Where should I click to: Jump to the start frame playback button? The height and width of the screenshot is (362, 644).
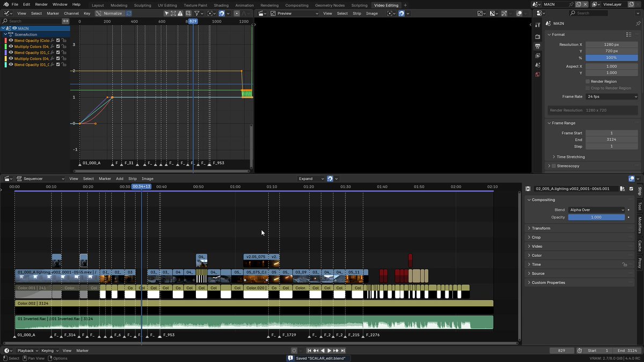tap(310, 351)
